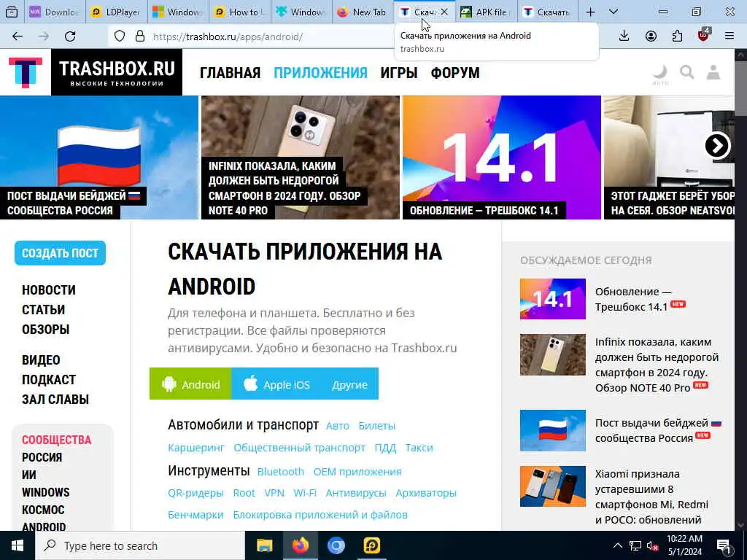
Task: Reload the page with the refresh icon
Action: (x=70, y=36)
